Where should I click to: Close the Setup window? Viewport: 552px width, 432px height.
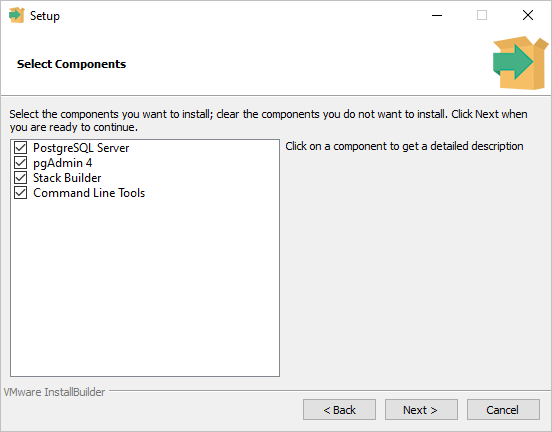528,15
